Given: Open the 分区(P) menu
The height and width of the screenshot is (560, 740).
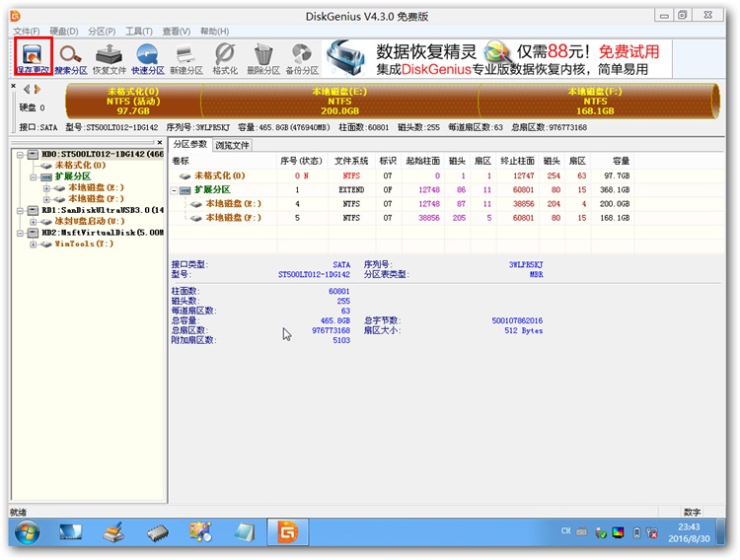Looking at the screenshot, I should click(102, 32).
